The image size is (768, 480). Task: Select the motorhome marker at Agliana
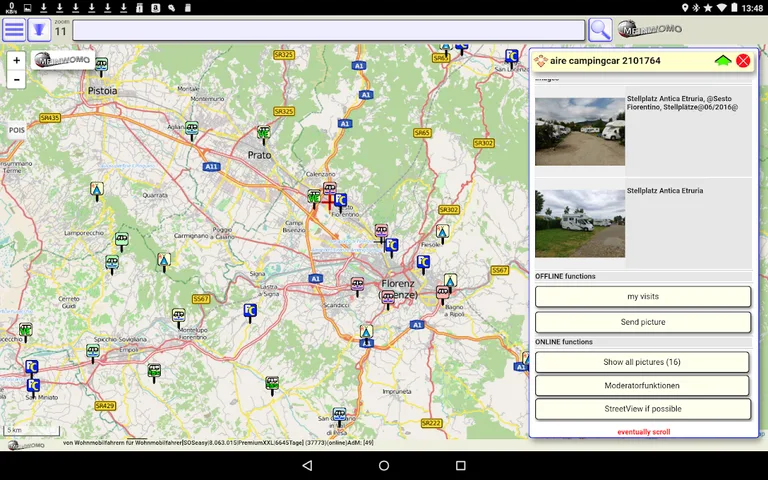click(192, 130)
